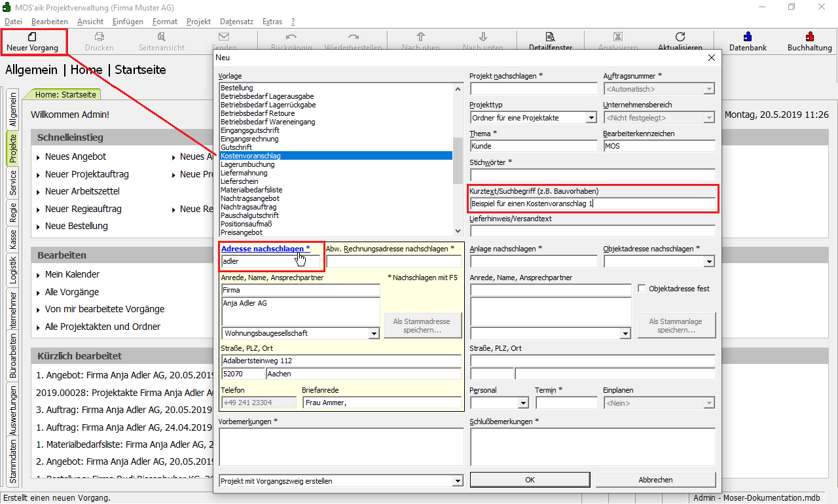Open the Extras menu
The height and width of the screenshot is (504, 838).
[272, 22]
